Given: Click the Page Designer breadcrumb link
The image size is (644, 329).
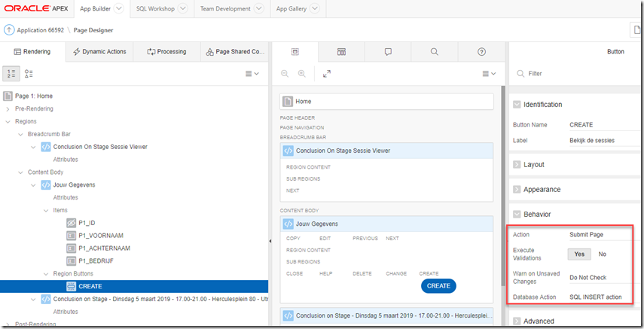Looking at the screenshot, I should (x=93, y=30).
